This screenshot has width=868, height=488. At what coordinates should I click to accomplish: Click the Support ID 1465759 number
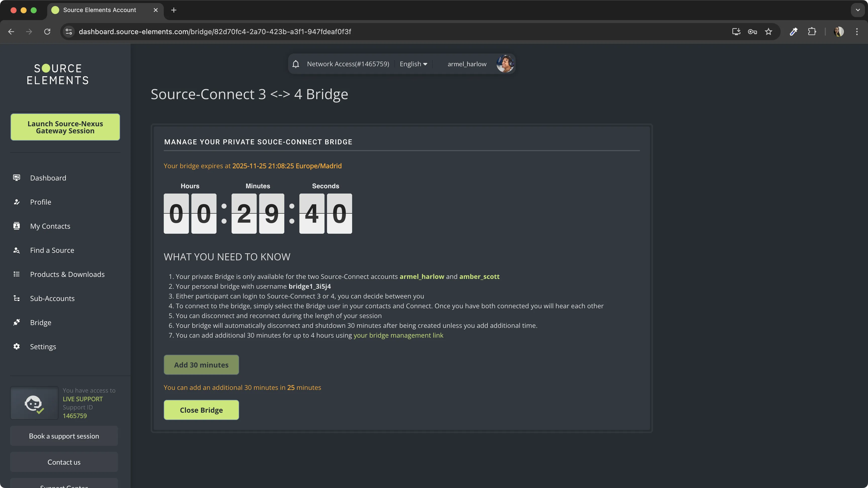coord(75,416)
